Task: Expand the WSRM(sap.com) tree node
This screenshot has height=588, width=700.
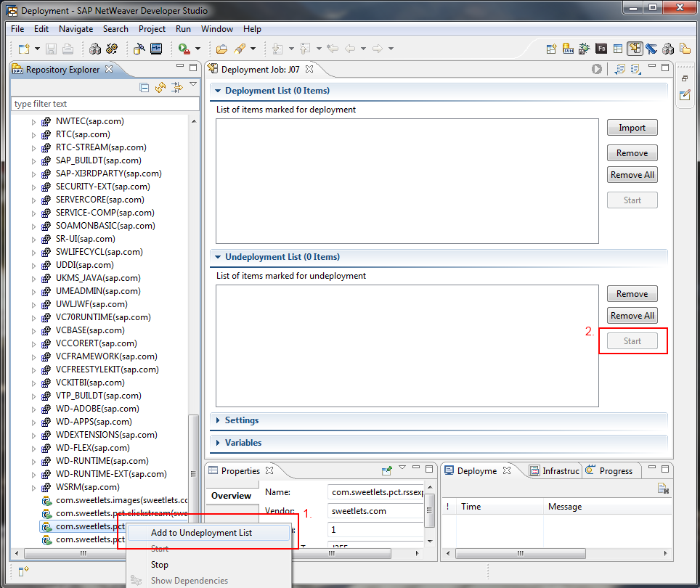Action: pyautogui.click(x=33, y=487)
